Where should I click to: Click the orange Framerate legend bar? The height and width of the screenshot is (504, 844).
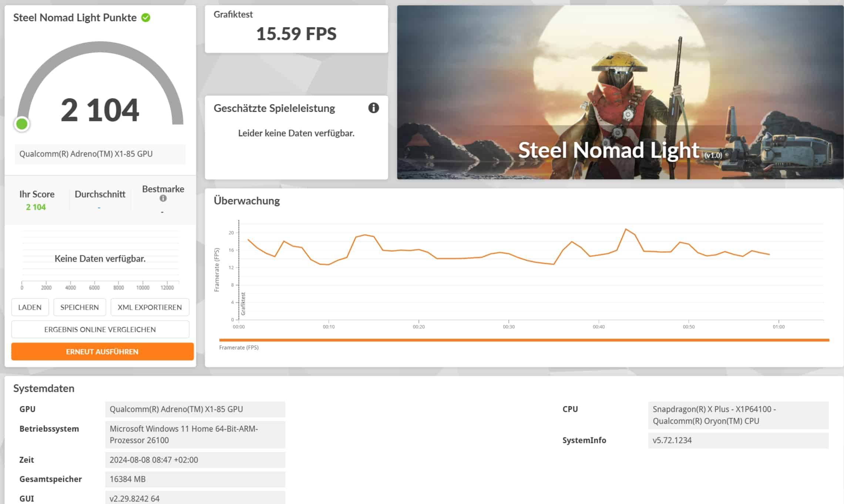pyautogui.click(x=524, y=340)
